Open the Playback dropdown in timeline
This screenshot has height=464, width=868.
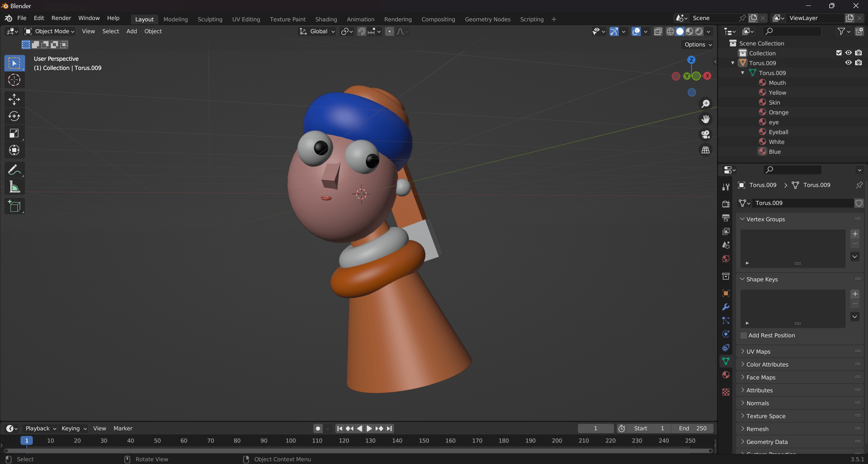pyautogui.click(x=41, y=429)
